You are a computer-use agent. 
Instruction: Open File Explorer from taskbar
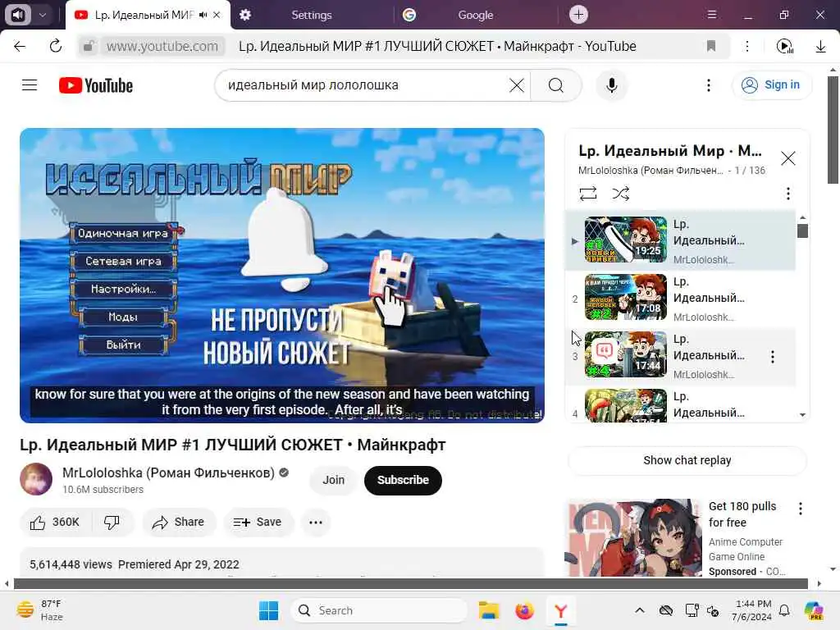[489, 610]
